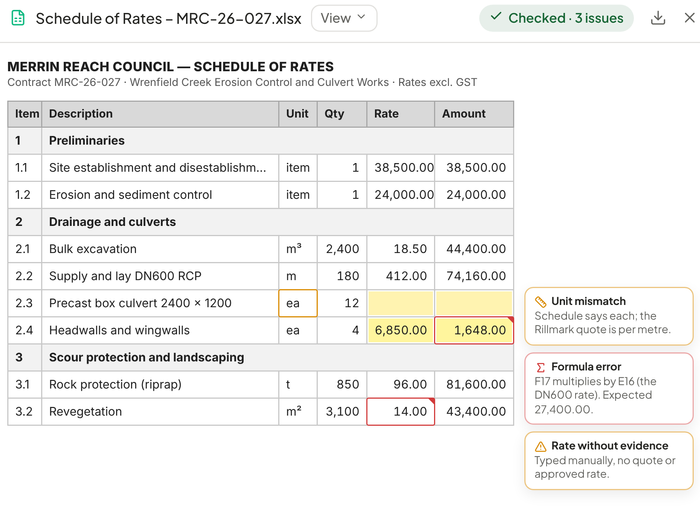Open the Formula error issue card
Screen dimensions: 700x510
point(609,388)
